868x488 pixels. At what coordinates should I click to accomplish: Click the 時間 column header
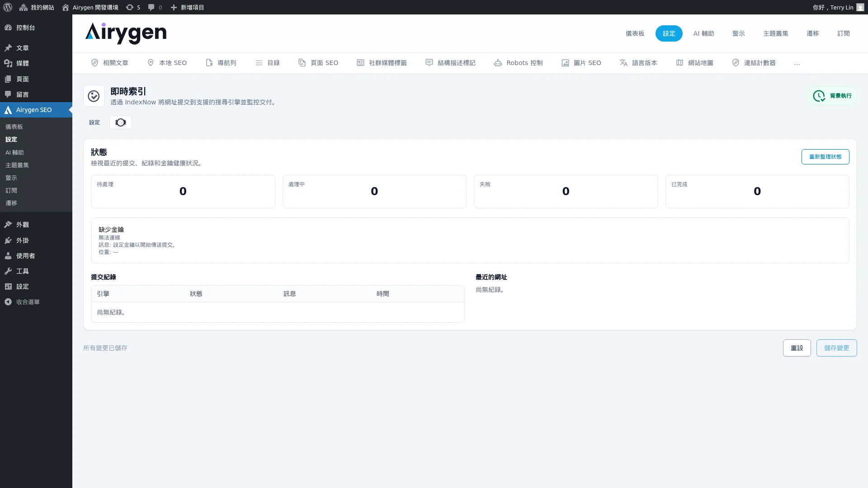[383, 294]
